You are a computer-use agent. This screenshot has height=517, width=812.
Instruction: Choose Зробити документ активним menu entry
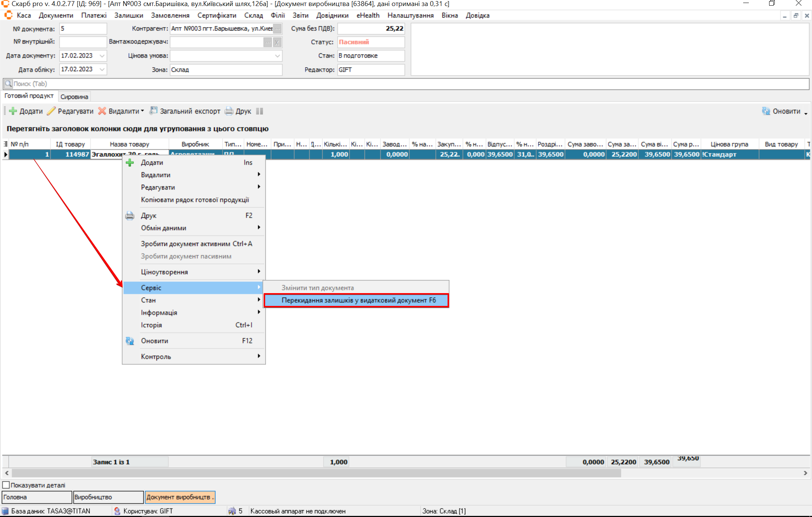[196, 244]
